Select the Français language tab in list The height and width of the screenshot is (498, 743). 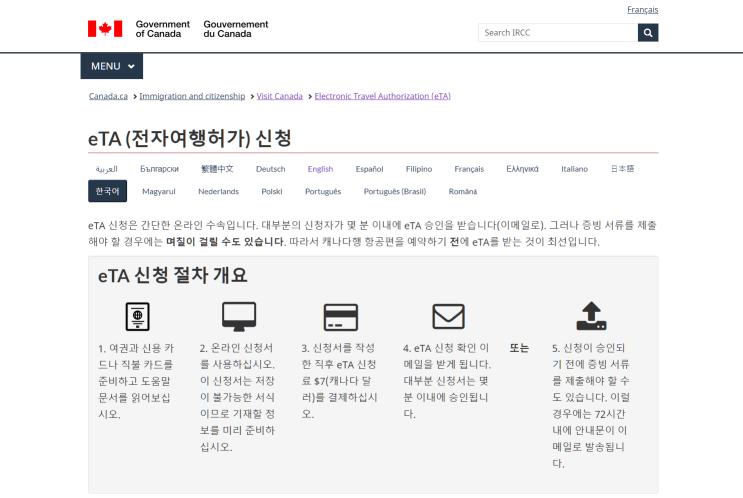point(469,169)
